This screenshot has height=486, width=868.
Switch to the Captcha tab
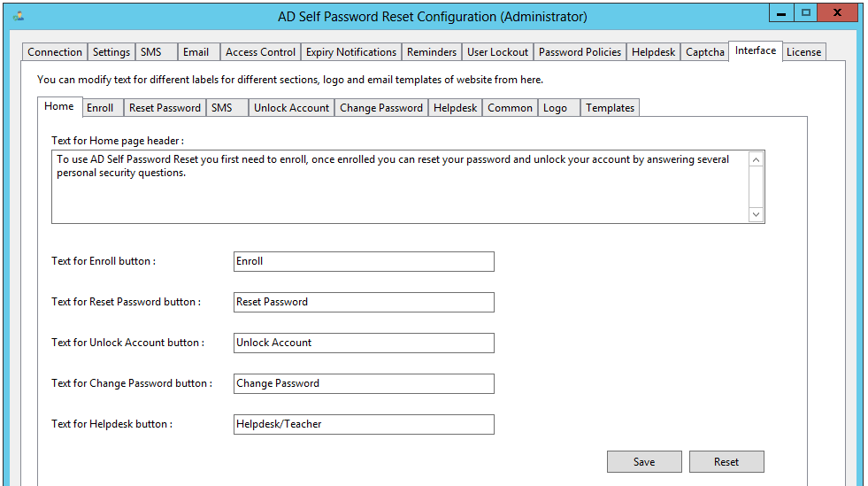click(704, 52)
